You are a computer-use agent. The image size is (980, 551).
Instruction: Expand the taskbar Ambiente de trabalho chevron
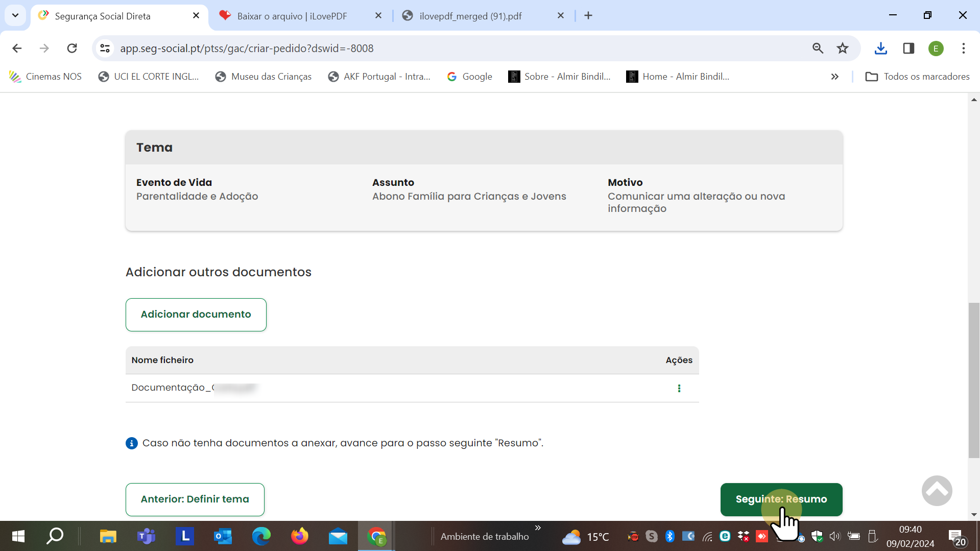coord(538,528)
